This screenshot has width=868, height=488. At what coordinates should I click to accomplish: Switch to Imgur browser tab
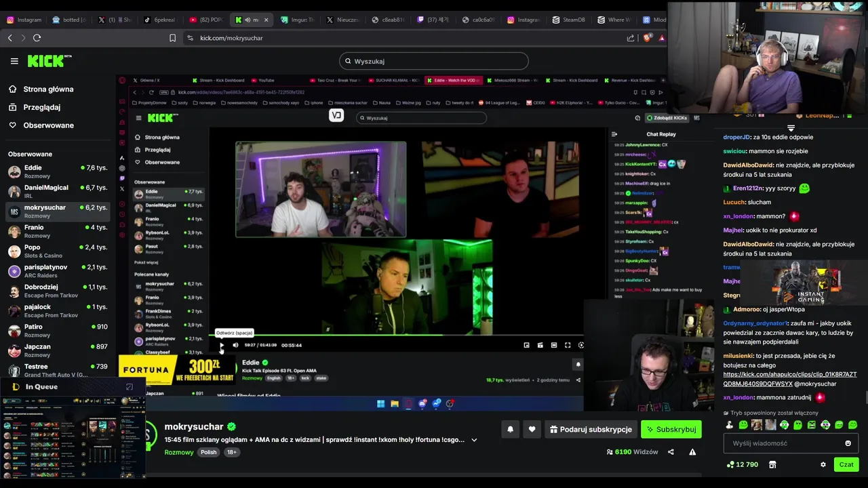coord(297,20)
